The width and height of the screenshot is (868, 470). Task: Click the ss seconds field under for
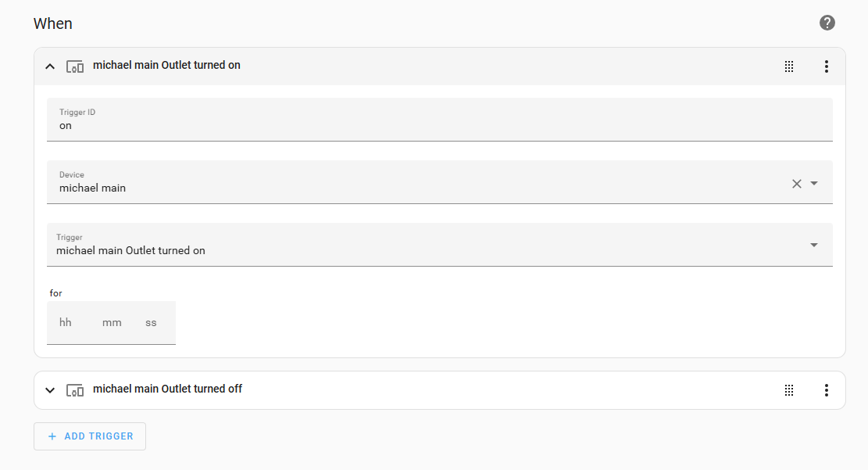pyautogui.click(x=151, y=321)
